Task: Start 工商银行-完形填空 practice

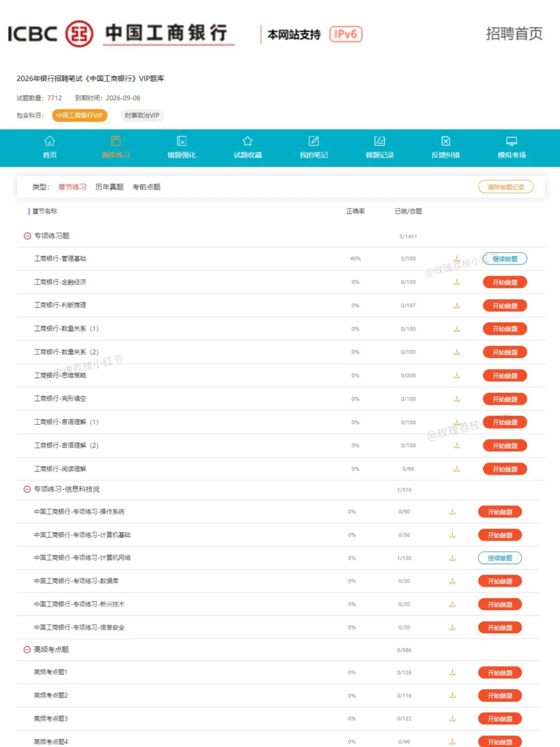Action: (x=505, y=399)
